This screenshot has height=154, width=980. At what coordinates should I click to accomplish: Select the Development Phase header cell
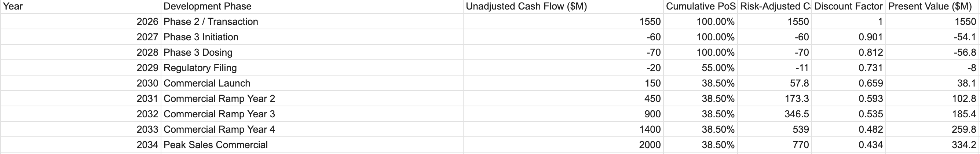click(x=312, y=7)
